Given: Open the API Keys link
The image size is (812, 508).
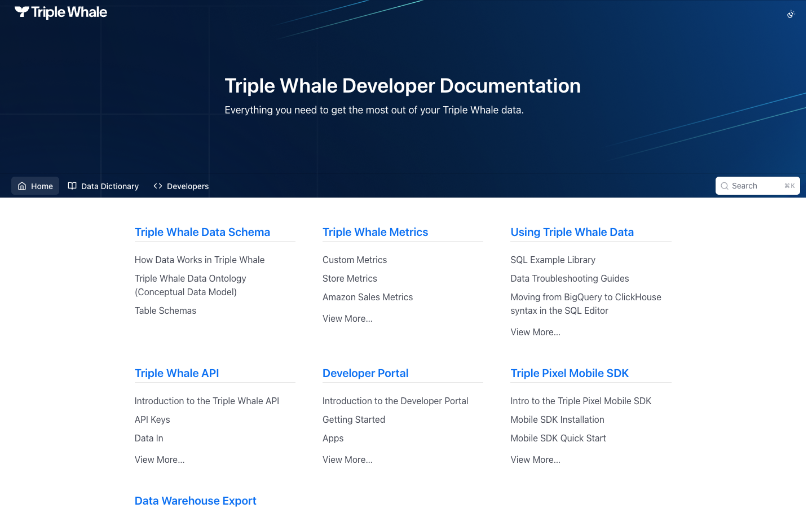Looking at the screenshot, I should click(152, 419).
